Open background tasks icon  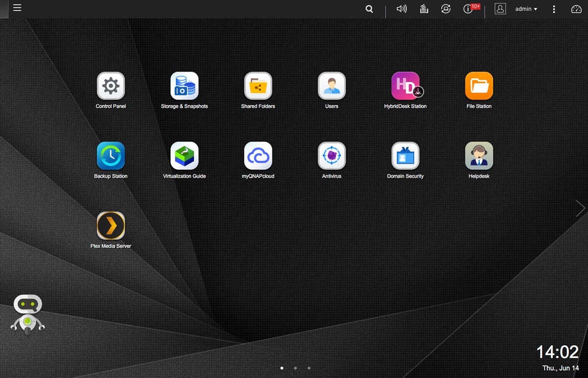(424, 9)
